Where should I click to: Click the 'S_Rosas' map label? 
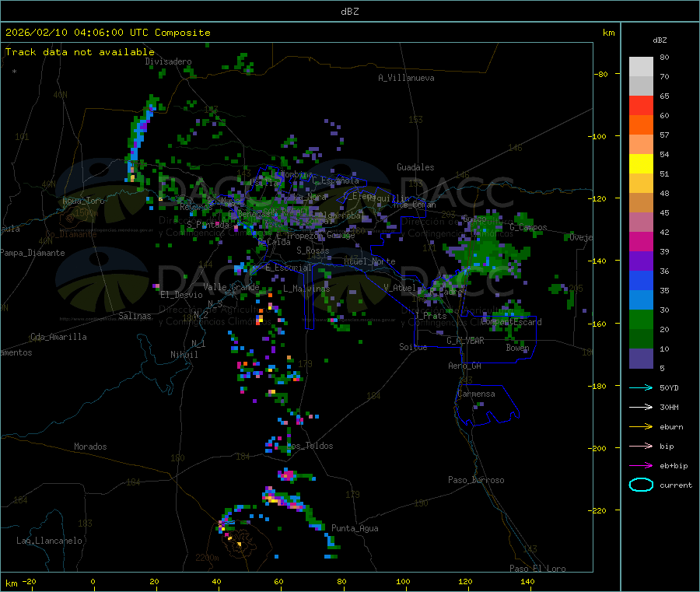[313, 250]
